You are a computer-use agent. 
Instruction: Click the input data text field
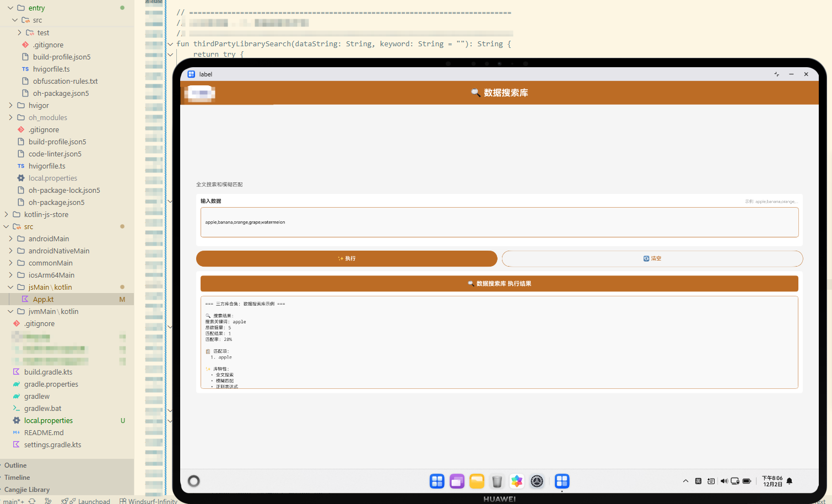499,223
